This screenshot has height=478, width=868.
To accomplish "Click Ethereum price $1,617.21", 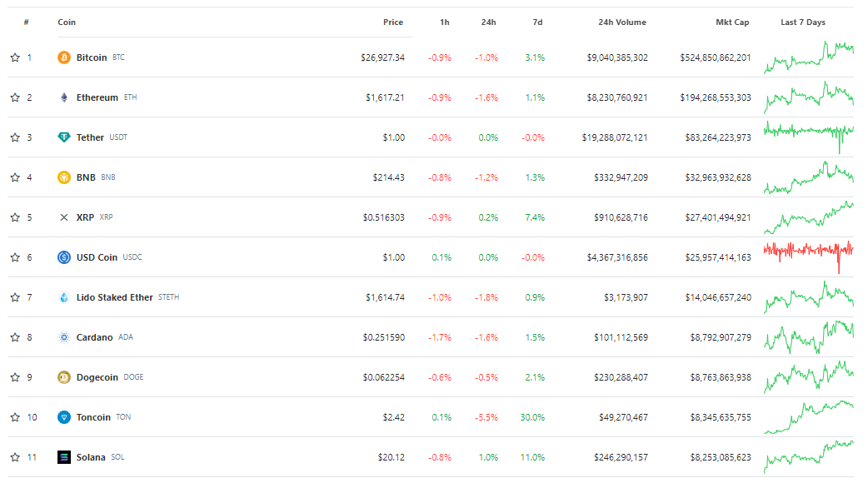I will tap(385, 97).
